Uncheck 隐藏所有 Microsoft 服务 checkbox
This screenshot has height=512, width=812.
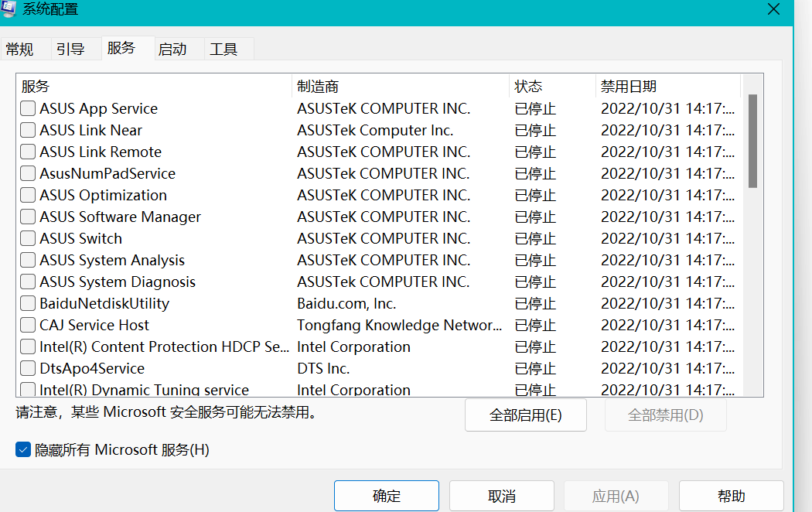tap(23, 450)
